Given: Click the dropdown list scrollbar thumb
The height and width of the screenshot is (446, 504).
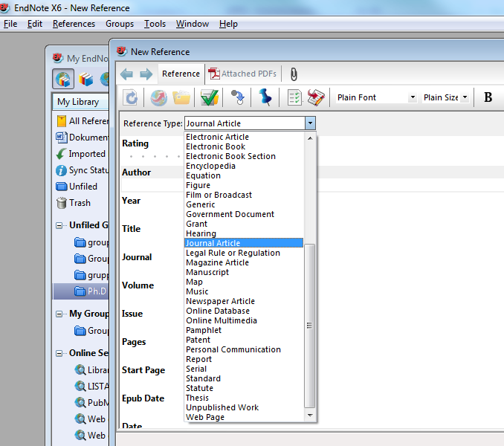Looking at the screenshot, I should (309, 326).
